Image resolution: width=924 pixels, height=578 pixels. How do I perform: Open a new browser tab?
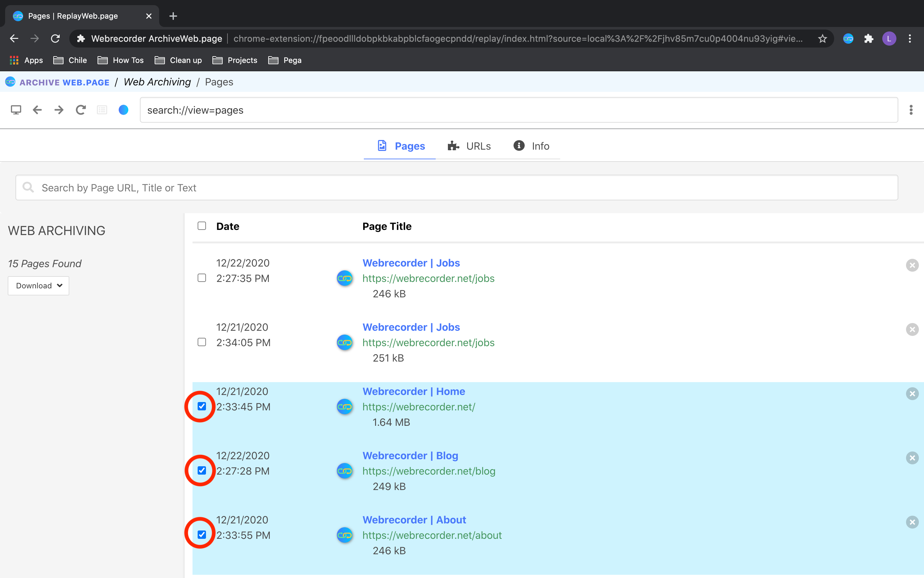173,16
